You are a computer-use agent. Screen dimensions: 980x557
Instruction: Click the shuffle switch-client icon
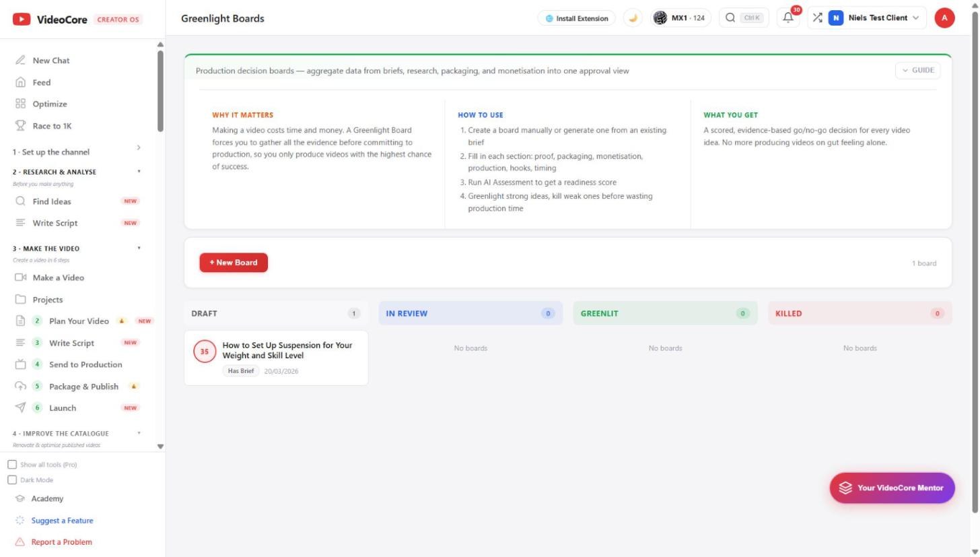coord(817,18)
